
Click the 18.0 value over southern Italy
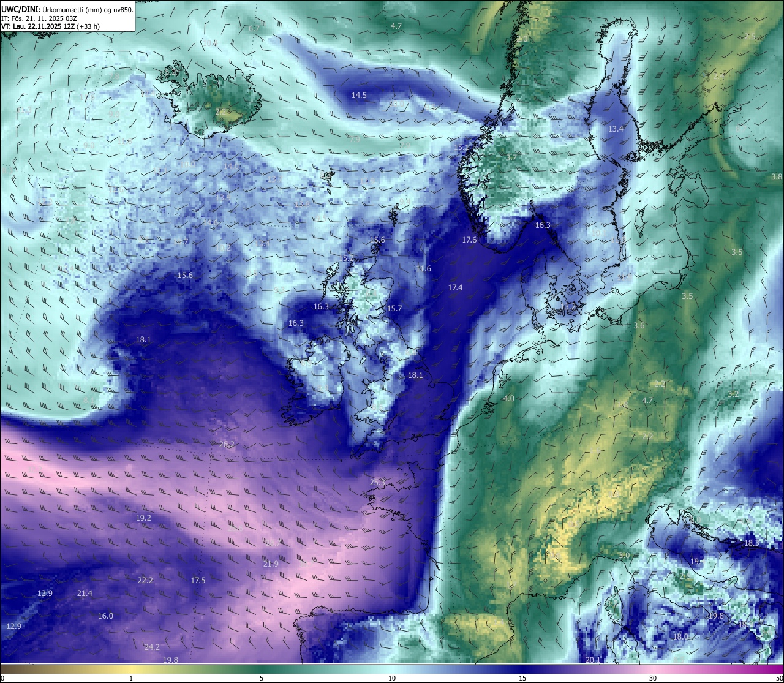(x=680, y=637)
